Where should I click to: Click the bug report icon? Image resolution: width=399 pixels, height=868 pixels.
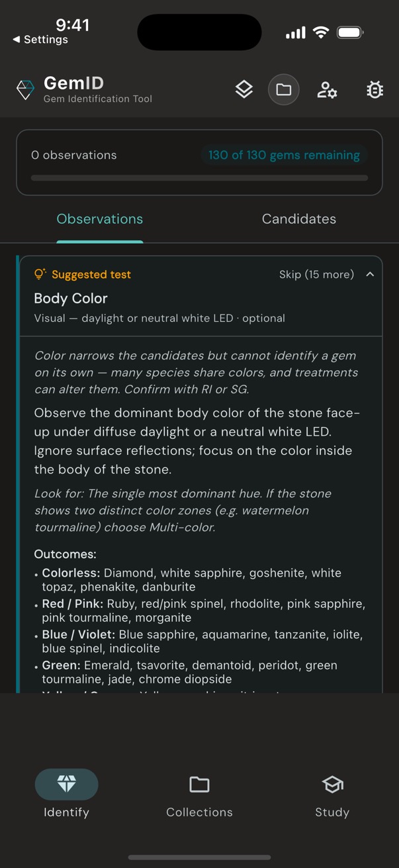[x=375, y=89]
